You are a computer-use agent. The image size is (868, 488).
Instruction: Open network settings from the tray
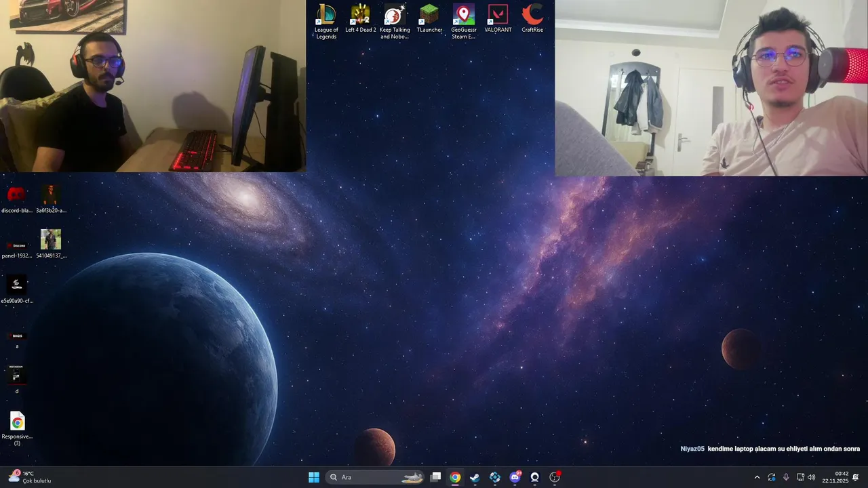click(800, 477)
